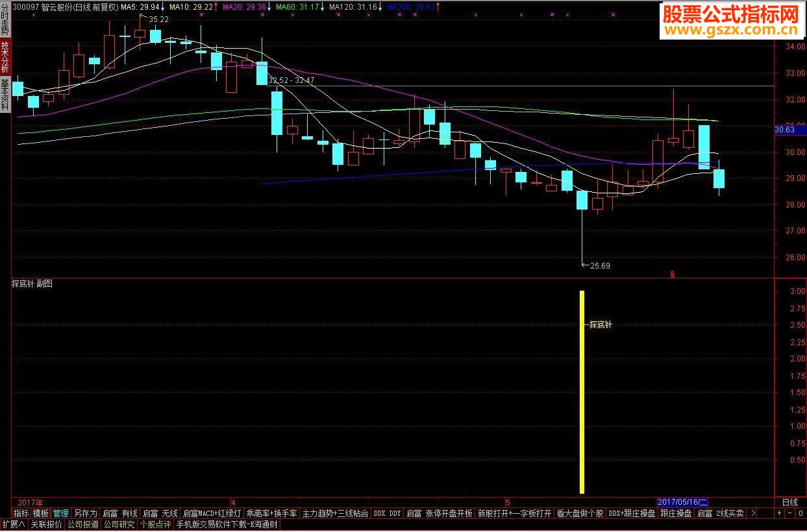This screenshot has height=532, width=807.
Task: Click the 探底针 副图 sub-chart title
Action: [x=32, y=284]
